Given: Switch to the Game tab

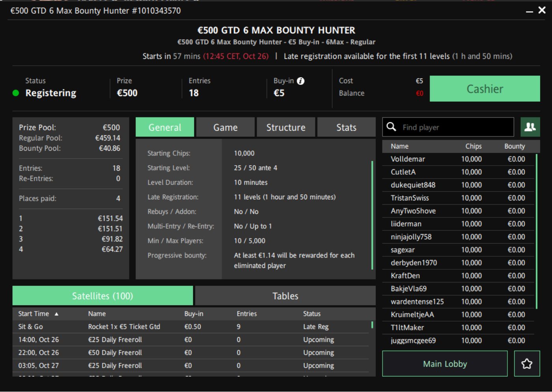Looking at the screenshot, I should [226, 127].
